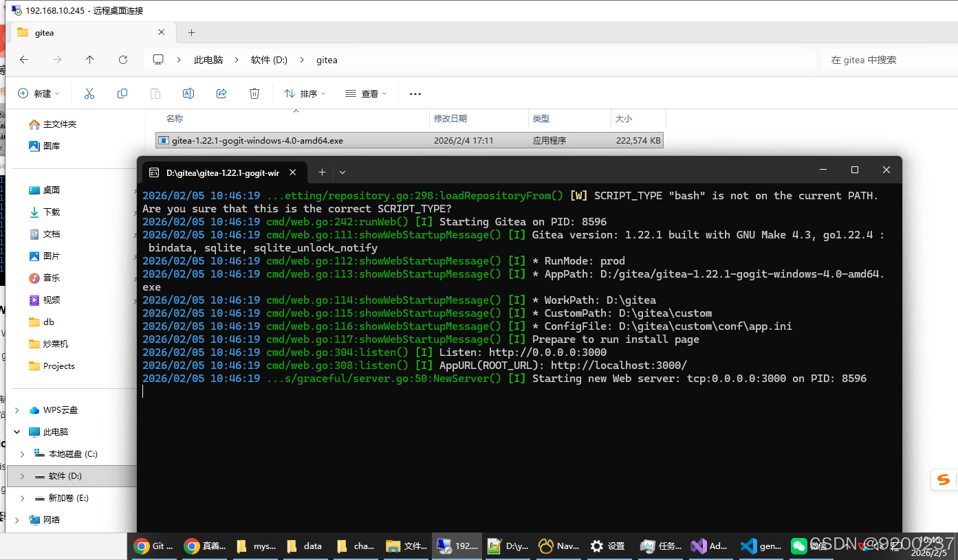Open the 炒菜机 folder in sidebar
The image size is (958, 560).
click(x=48, y=344)
